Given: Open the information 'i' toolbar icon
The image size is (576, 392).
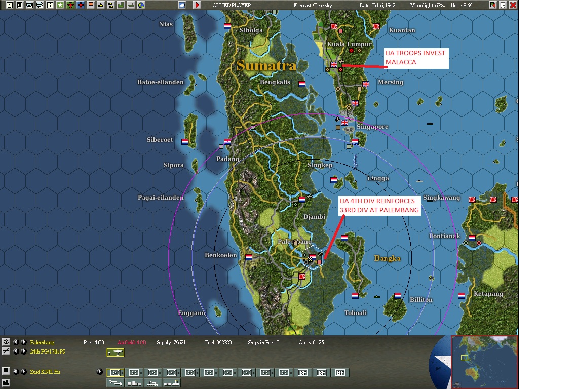Looking at the screenshot, I should click(x=50, y=5).
